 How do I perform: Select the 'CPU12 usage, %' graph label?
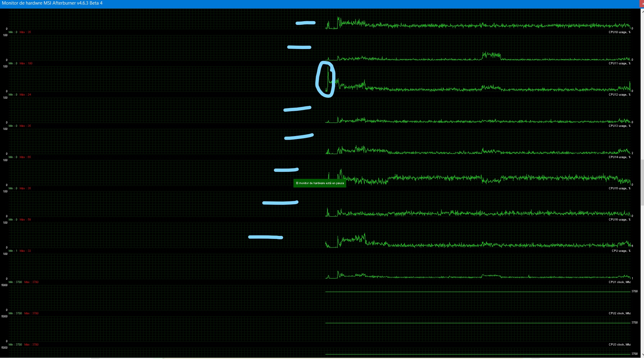(619, 95)
